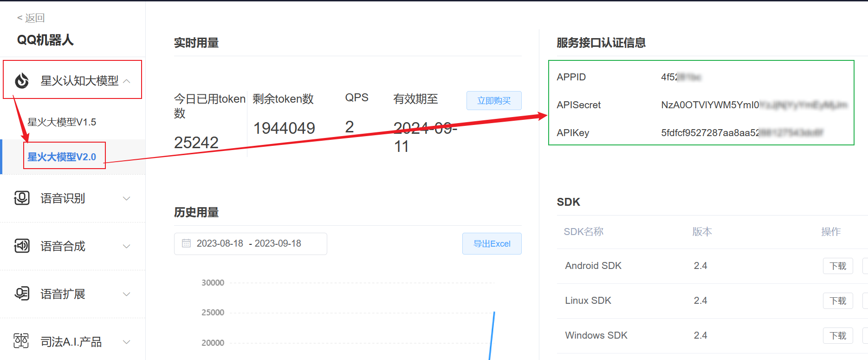Click the 25000 chart axis label
This screenshot has height=360, width=868.
point(213,313)
